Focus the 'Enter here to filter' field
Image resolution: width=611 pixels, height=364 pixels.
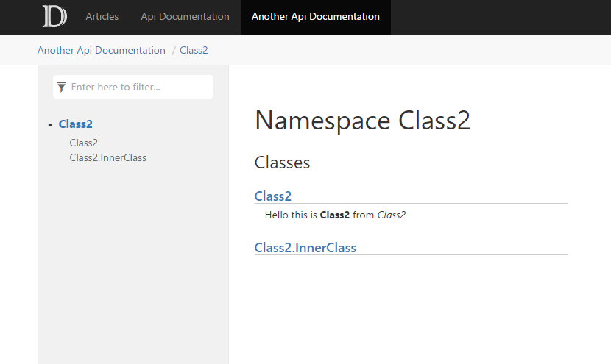140,87
